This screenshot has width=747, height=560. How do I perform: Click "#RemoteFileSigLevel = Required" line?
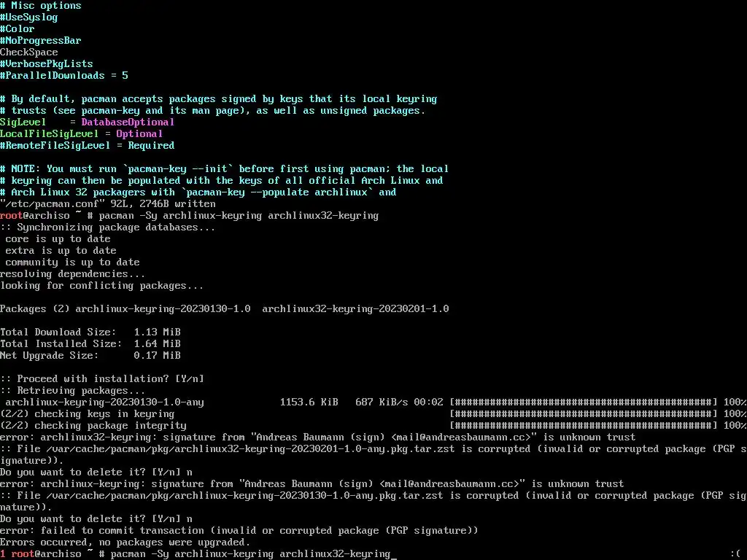pos(88,146)
